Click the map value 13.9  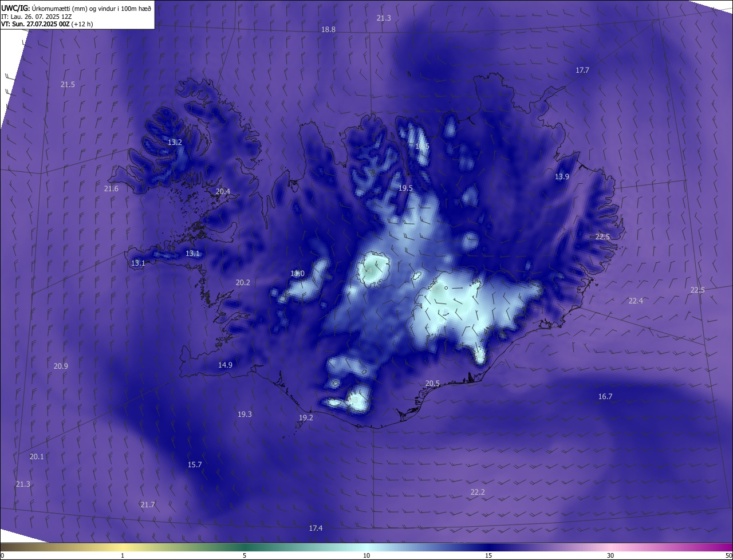tap(562, 176)
